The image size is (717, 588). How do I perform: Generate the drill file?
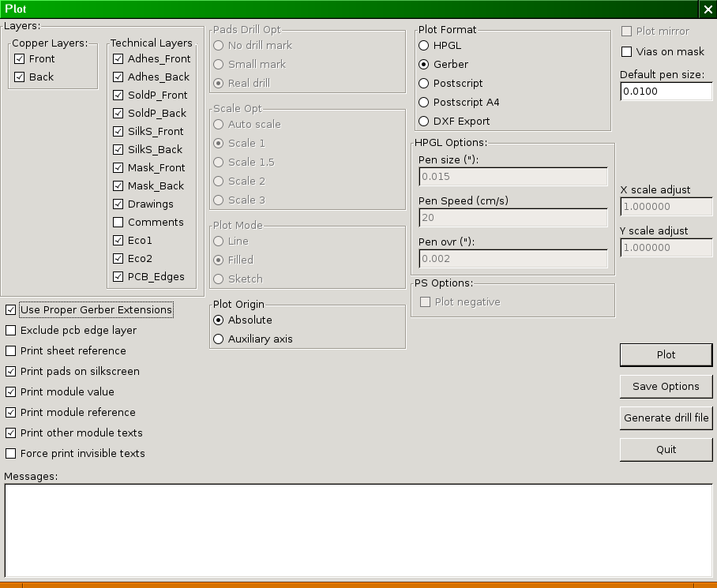click(x=666, y=418)
